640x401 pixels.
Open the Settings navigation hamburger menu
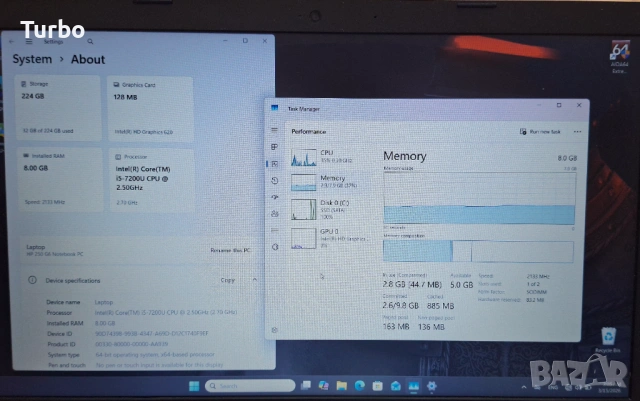(29, 42)
